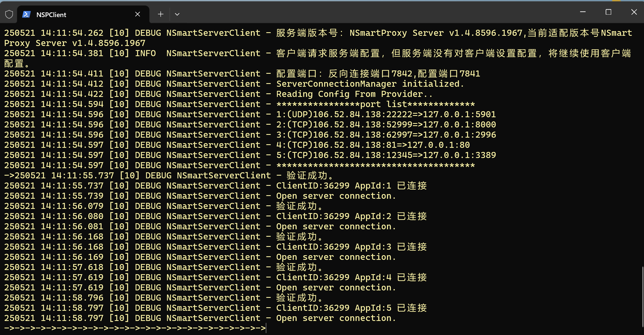Click the UDP port mapping 22222=>127.0.0.1:5901
This screenshot has height=335, width=644.
click(386, 114)
